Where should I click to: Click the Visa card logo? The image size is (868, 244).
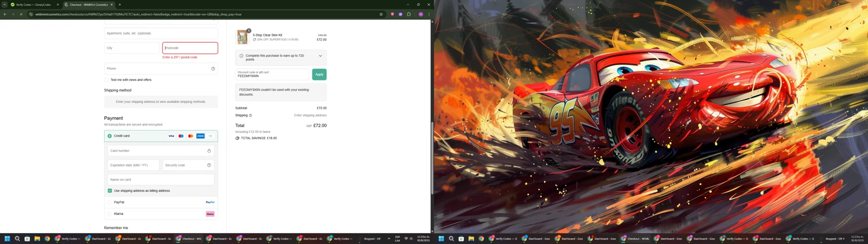pos(171,136)
